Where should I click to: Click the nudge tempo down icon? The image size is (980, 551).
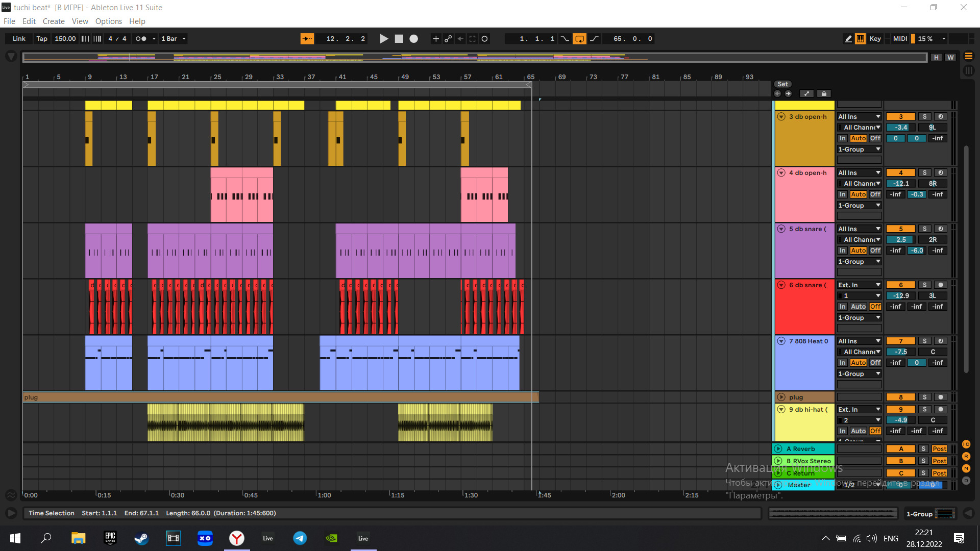pos(85,39)
